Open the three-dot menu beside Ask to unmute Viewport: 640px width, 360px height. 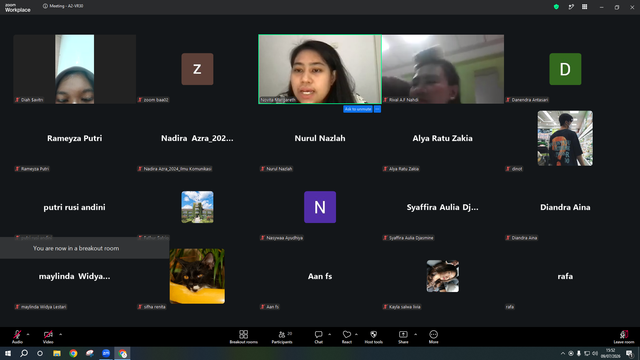click(x=377, y=109)
